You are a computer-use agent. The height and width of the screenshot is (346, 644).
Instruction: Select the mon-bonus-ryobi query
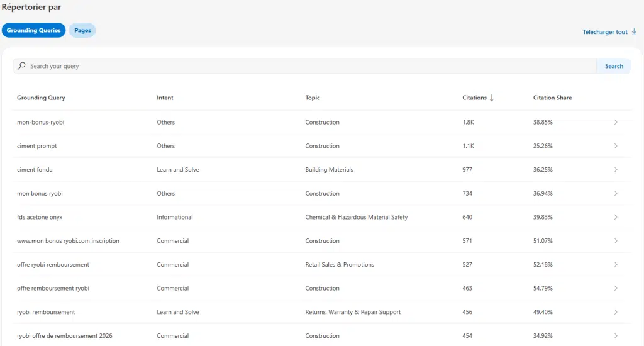[41, 123]
